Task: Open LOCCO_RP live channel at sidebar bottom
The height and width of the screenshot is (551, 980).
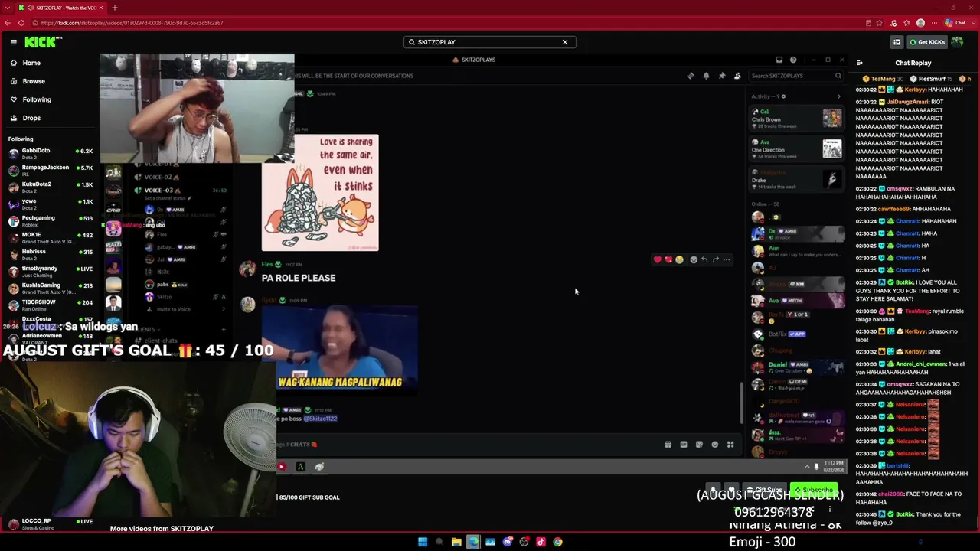Action: click(x=50, y=523)
